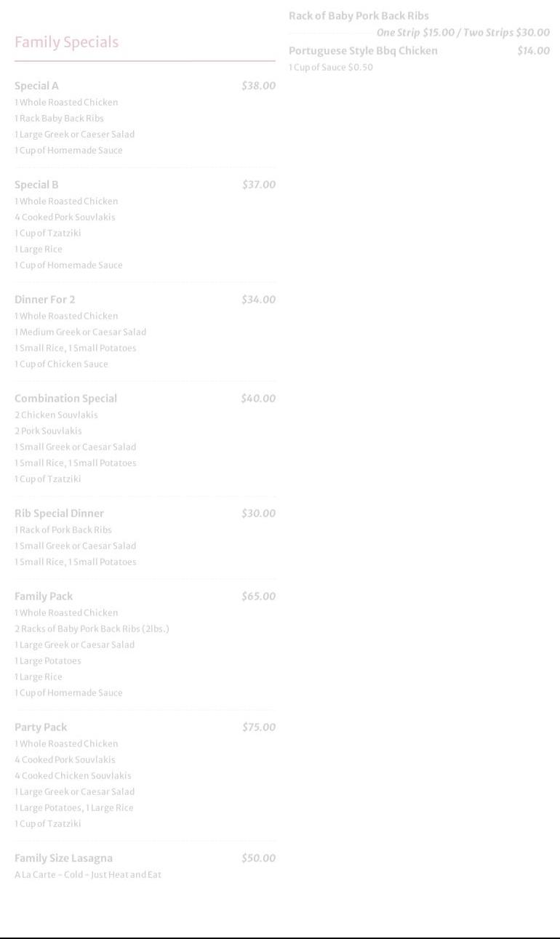The height and width of the screenshot is (939, 560).
Task: Choose the Combination Special item
Action: point(65,399)
